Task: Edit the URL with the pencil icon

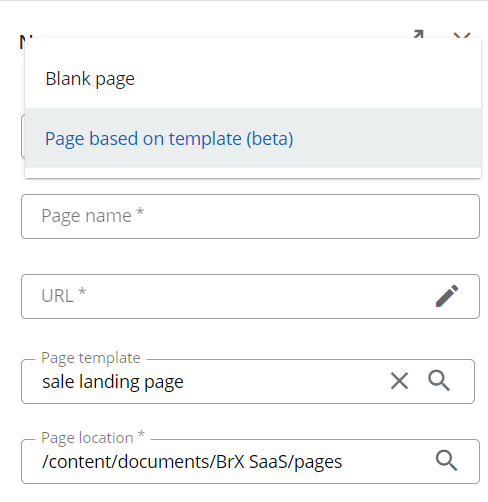Action: [x=447, y=296]
